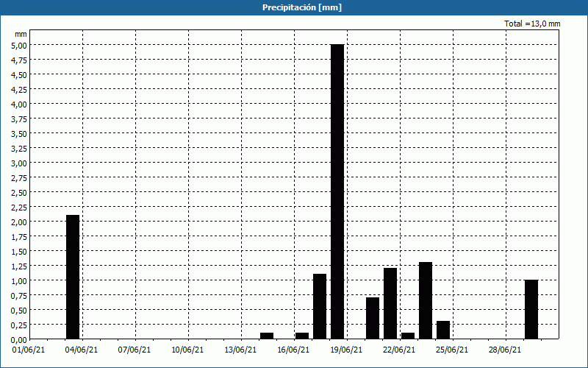Click the y-axis value "0,75"
Screen dimensions: 588x368
coord(19,296)
